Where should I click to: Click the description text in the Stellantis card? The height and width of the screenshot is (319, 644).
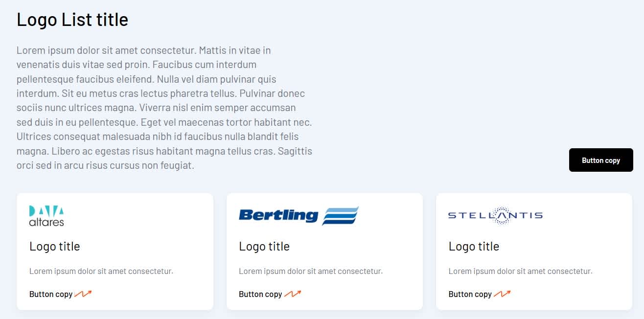click(x=520, y=271)
